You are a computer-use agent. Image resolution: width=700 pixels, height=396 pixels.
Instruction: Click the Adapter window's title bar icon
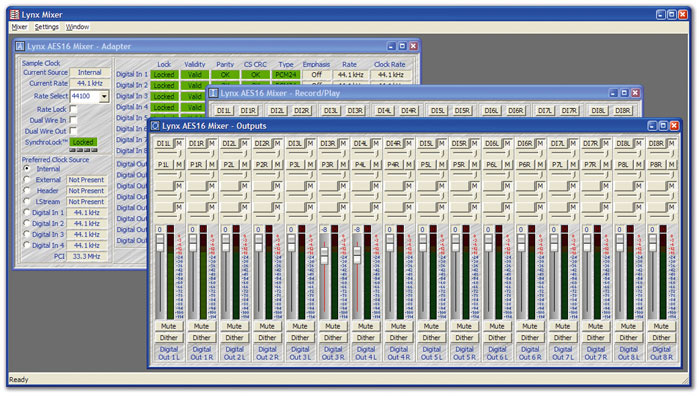pos(20,46)
